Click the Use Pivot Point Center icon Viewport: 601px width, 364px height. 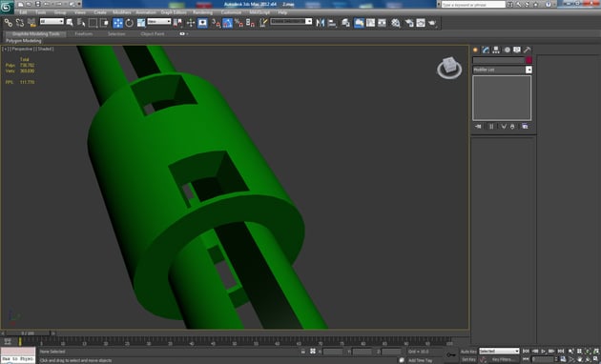pos(177,23)
